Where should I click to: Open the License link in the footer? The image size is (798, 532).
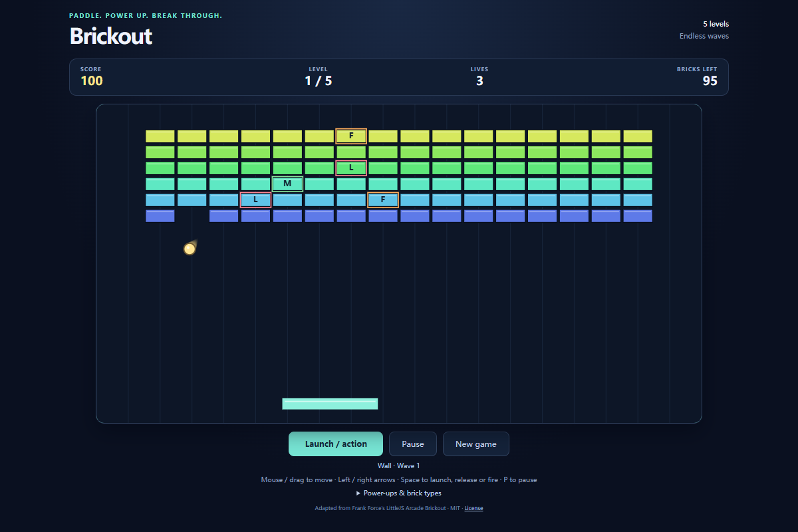473,508
